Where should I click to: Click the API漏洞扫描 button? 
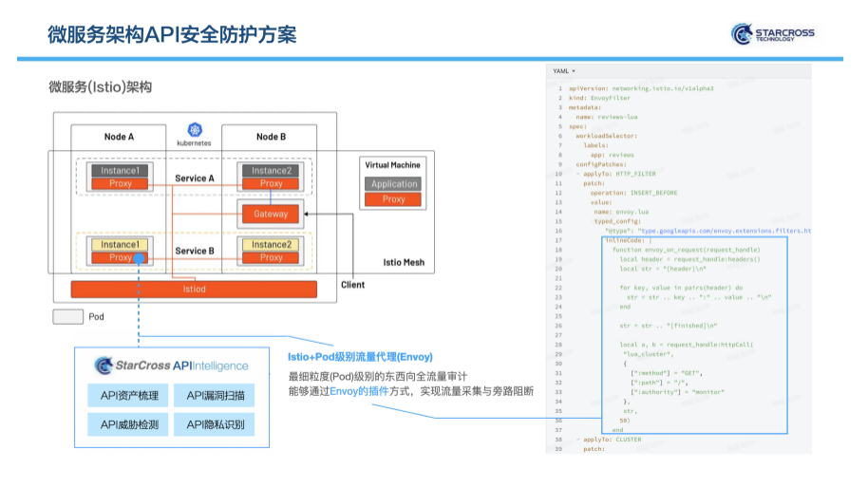(215, 396)
